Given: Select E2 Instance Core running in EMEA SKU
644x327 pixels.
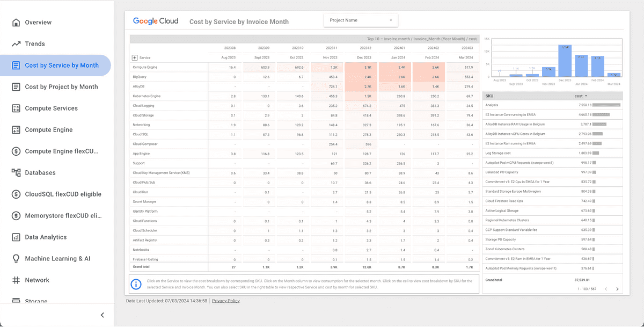Looking at the screenshot, I should coord(553,114).
